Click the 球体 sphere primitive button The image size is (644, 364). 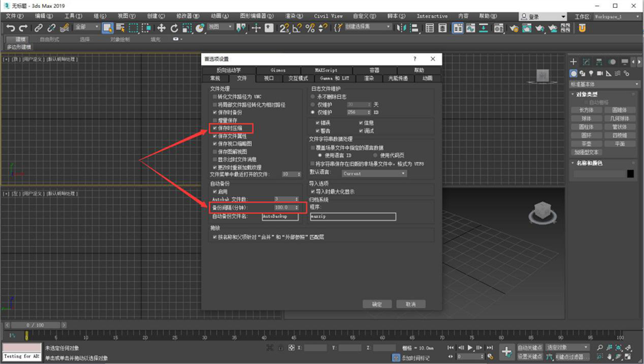(586, 118)
